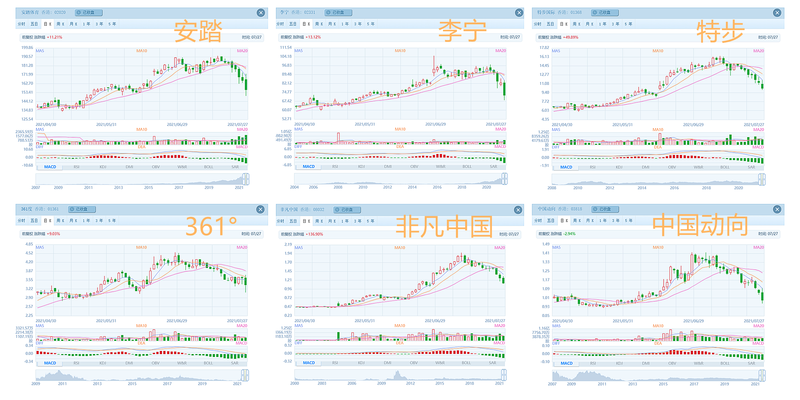Image resolution: width=800 pixels, height=400 pixels.
Task: Close the 非凡中国 chart panel
Action: [519, 209]
